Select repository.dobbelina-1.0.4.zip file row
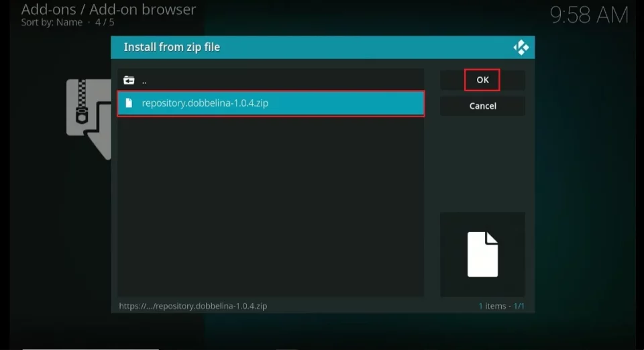Image resolution: width=644 pixels, height=350 pixels. [x=270, y=103]
